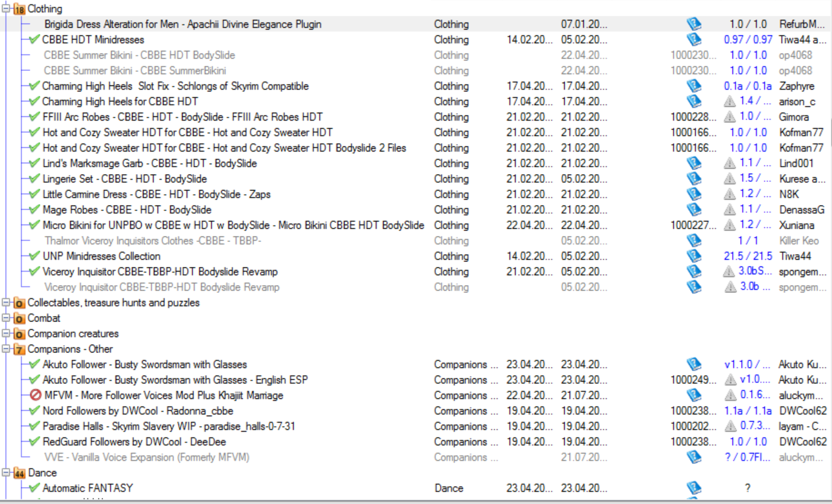Collapse the Clothing category tree

[6, 8]
